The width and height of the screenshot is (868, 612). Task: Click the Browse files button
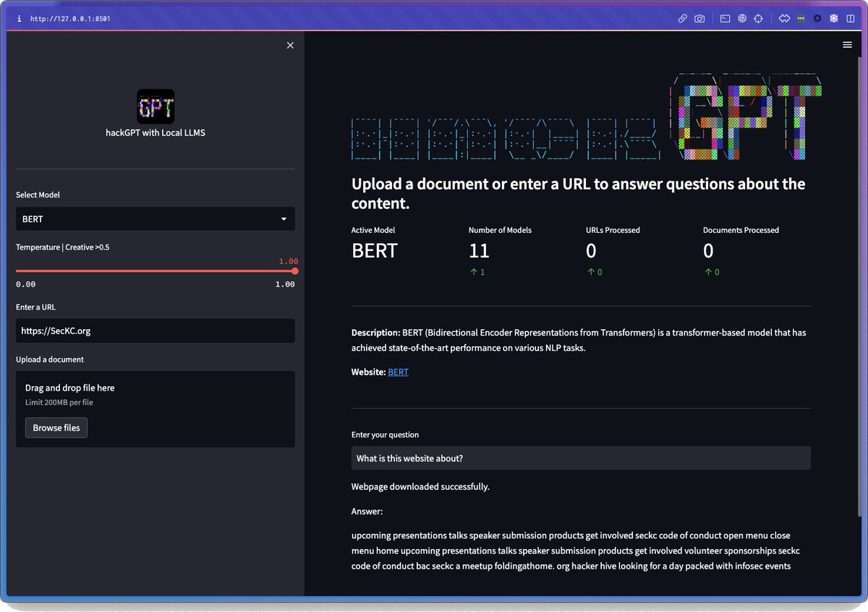point(56,428)
